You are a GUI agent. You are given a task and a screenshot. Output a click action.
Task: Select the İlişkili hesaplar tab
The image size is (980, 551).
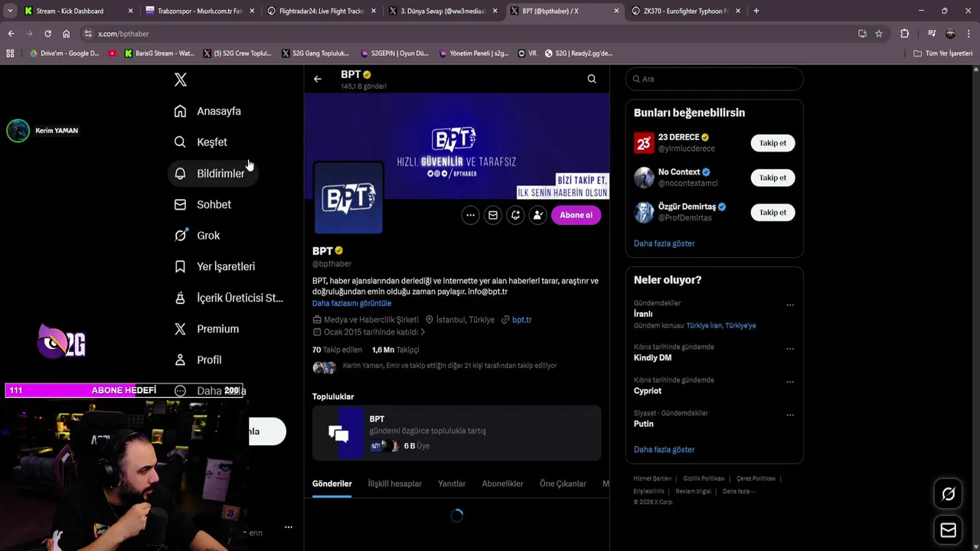point(394,484)
